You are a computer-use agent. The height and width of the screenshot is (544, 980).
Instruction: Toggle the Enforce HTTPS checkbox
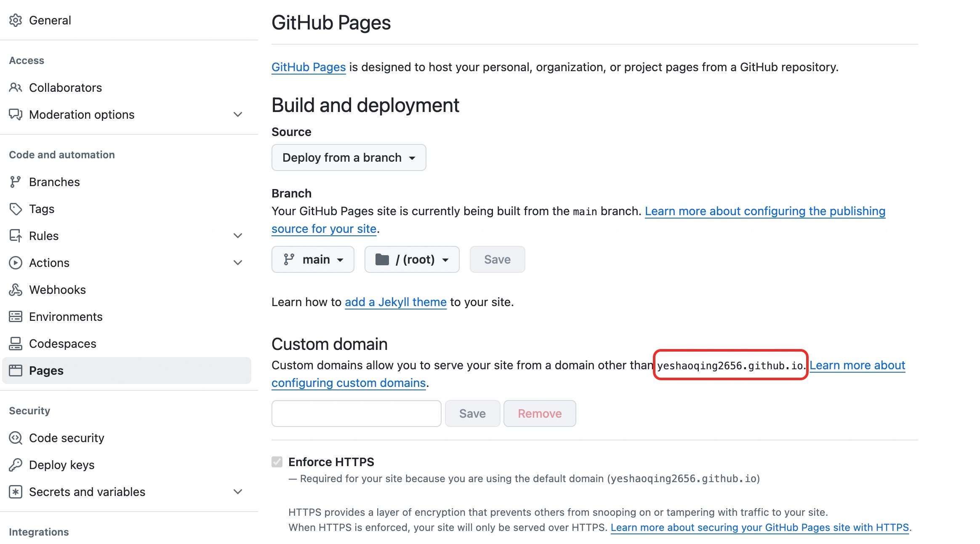pyautogui.click(x=277, y=462)
